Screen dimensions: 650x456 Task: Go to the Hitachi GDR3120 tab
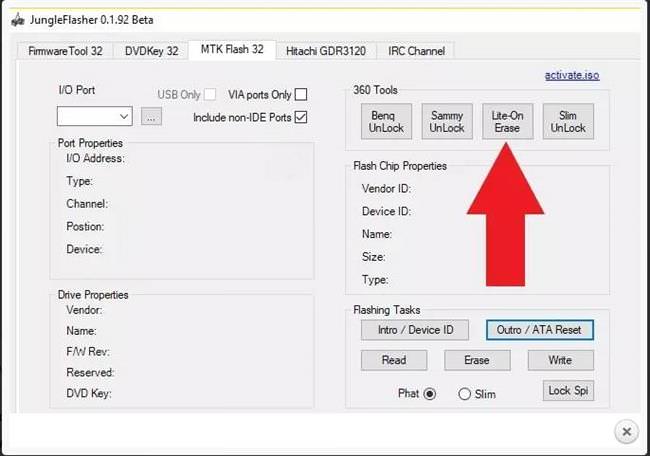[326, 51]
